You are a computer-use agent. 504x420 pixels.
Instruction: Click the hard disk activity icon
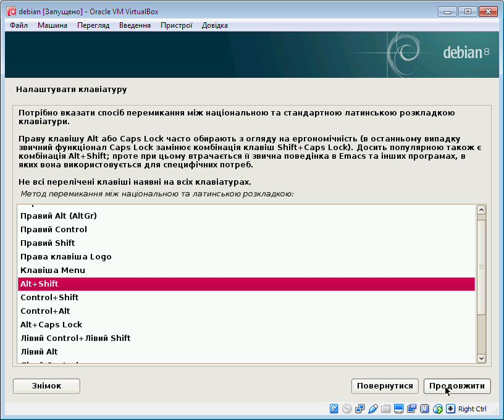[x=334, y=409]
